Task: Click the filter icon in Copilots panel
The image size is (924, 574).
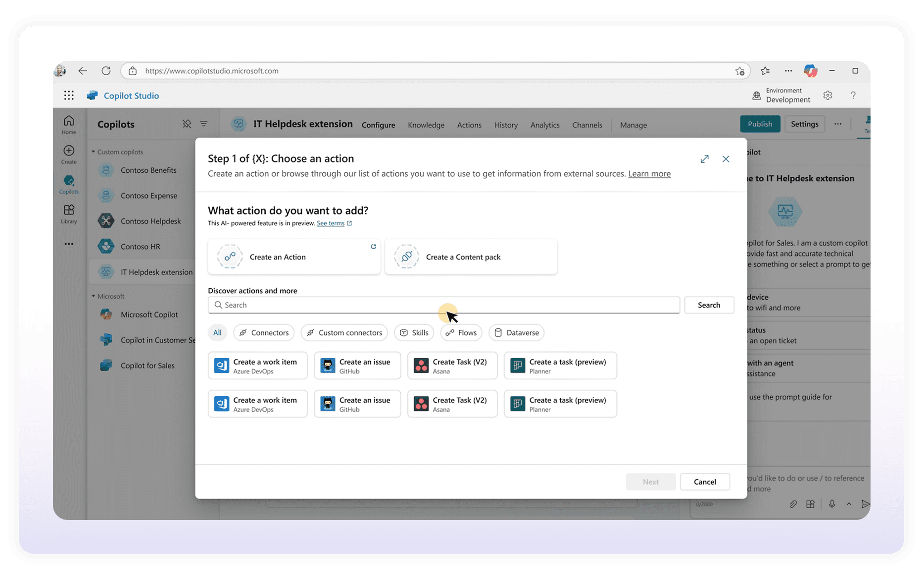Action: coord(204,124)
